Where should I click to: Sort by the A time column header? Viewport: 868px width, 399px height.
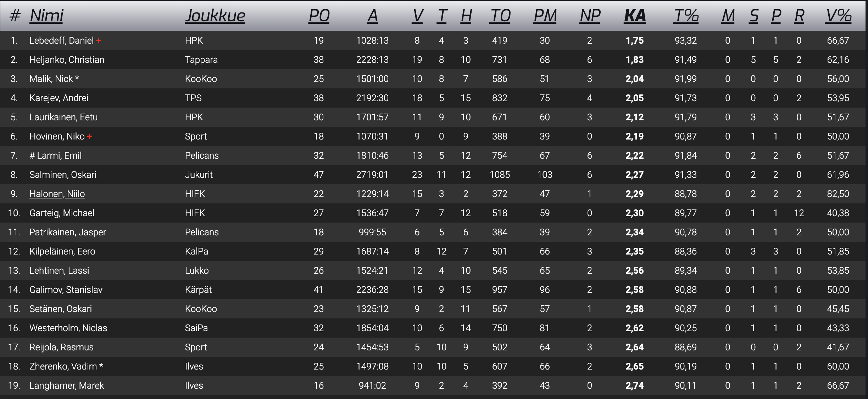(372, 16)
